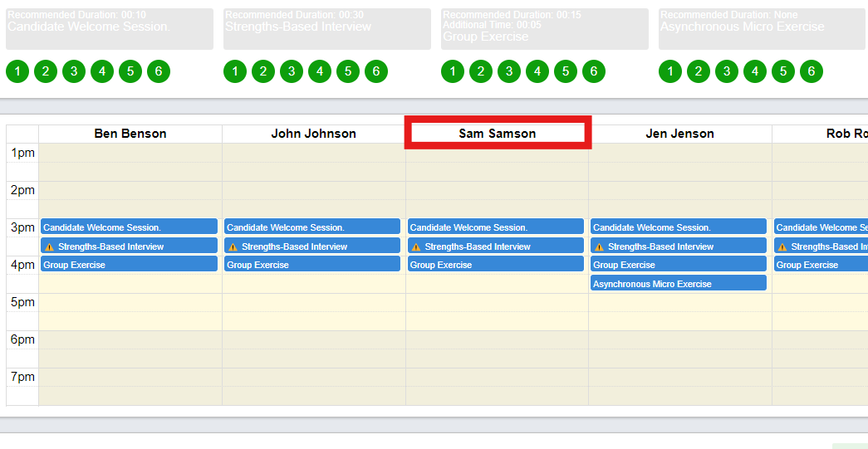Select the Group Exercise activity card
Image resolution: width=868 pixels, height=449 pixels.
pos(545,29)
